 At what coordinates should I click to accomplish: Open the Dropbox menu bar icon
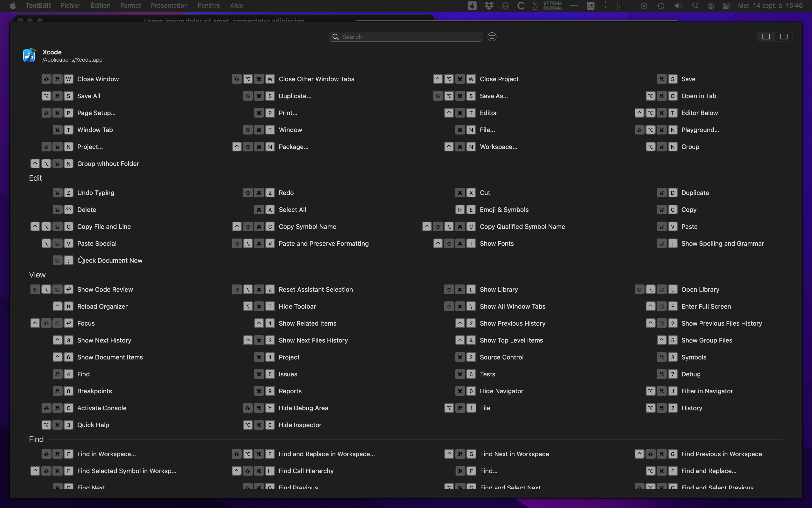point(489,6)
